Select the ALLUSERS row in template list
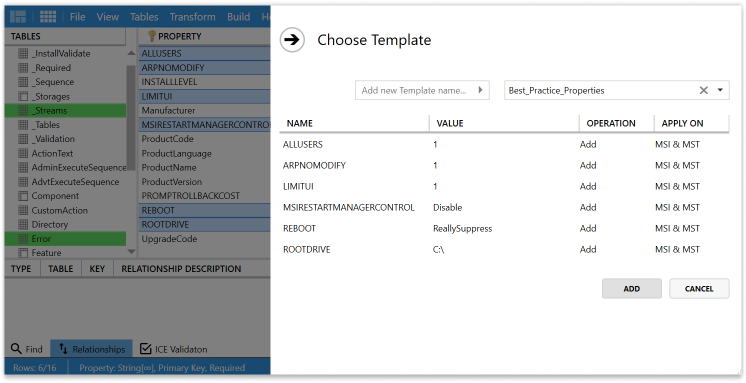The width and height of the screenshot is (746, 383). point(504,144)
